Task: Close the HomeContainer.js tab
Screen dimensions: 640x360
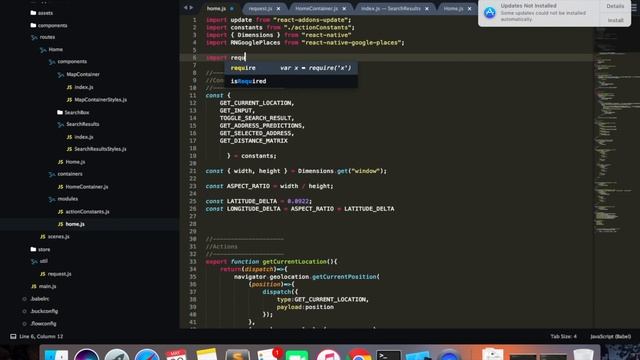Action: click(x=344, y=9)
